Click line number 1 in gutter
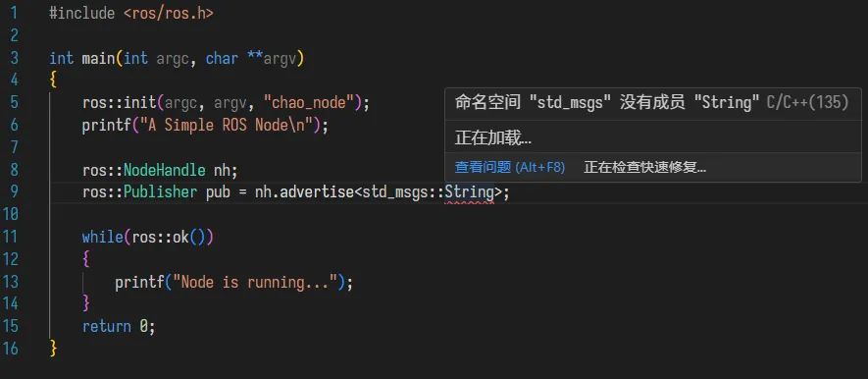The image size is (868, 379). coord(14,14)
